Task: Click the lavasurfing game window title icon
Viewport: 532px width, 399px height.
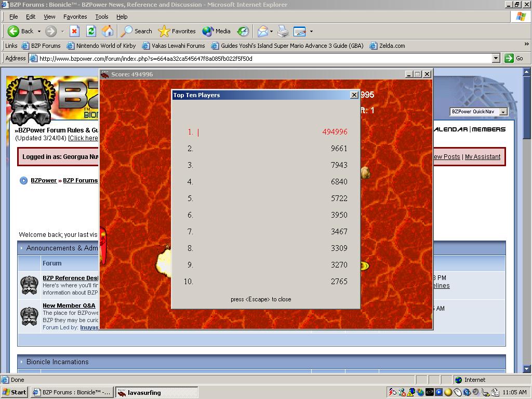Action: 105,74
